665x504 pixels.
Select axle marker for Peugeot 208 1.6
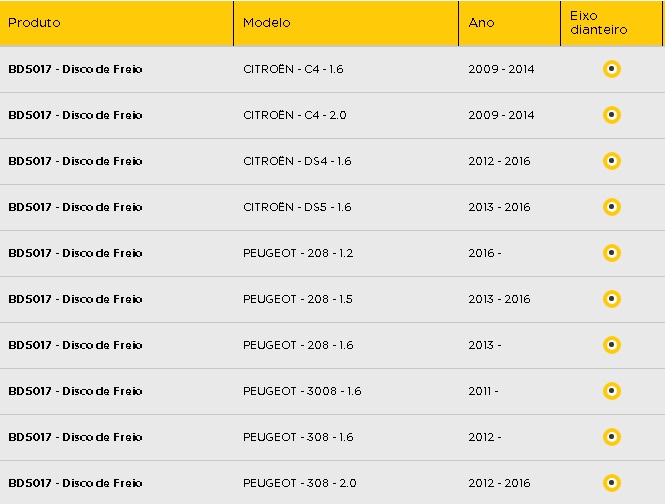[612, 344]
